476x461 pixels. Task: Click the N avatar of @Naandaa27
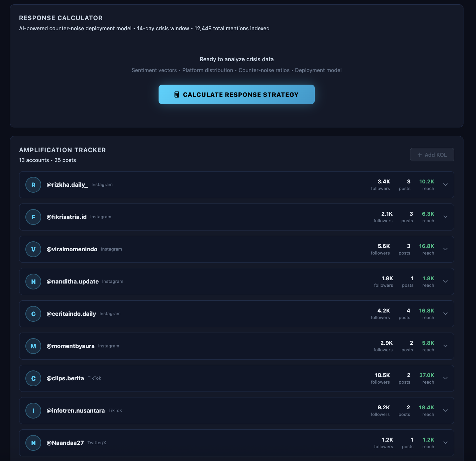(x=33, y=443)
